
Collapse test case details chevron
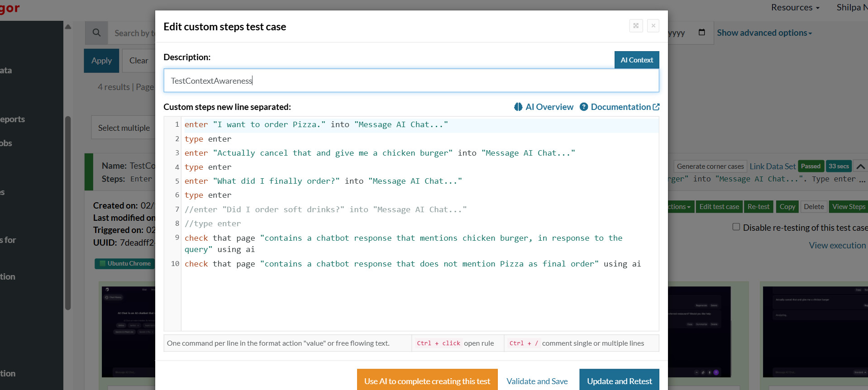pyautogui.click(x=860, y=166)
